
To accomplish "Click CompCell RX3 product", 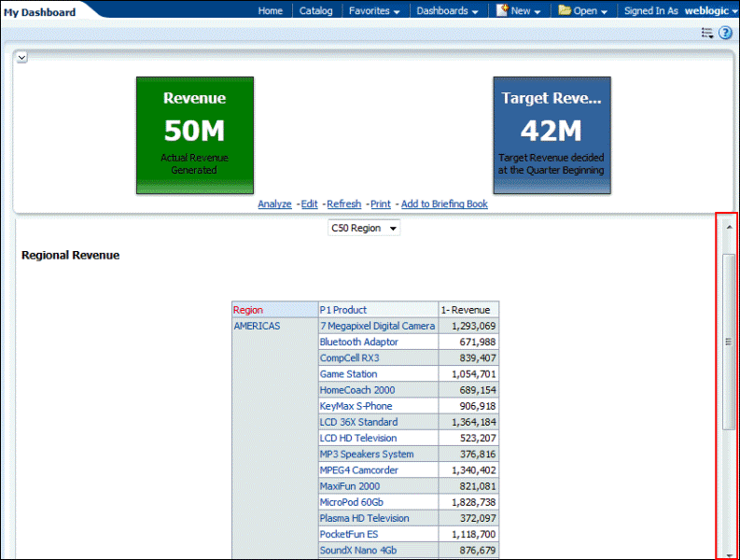I will click(349, 357).
